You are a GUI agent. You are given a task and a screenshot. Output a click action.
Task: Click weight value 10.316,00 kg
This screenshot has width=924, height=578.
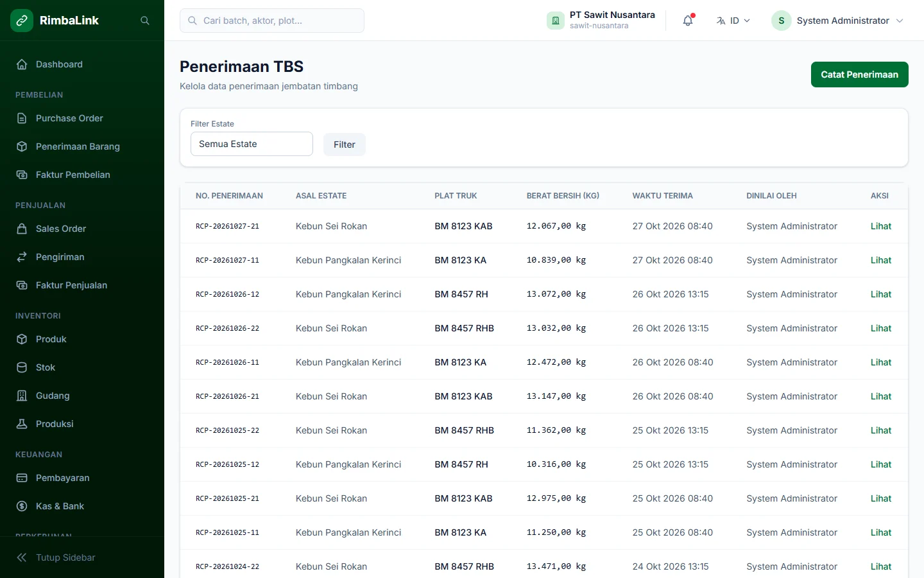(556, 464)
